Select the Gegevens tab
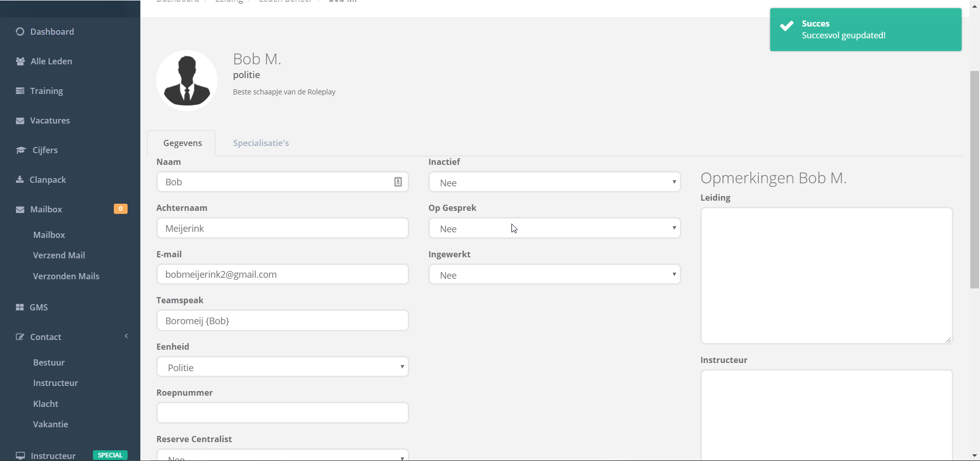Screen dimensions: 980x461 [182, 143]
